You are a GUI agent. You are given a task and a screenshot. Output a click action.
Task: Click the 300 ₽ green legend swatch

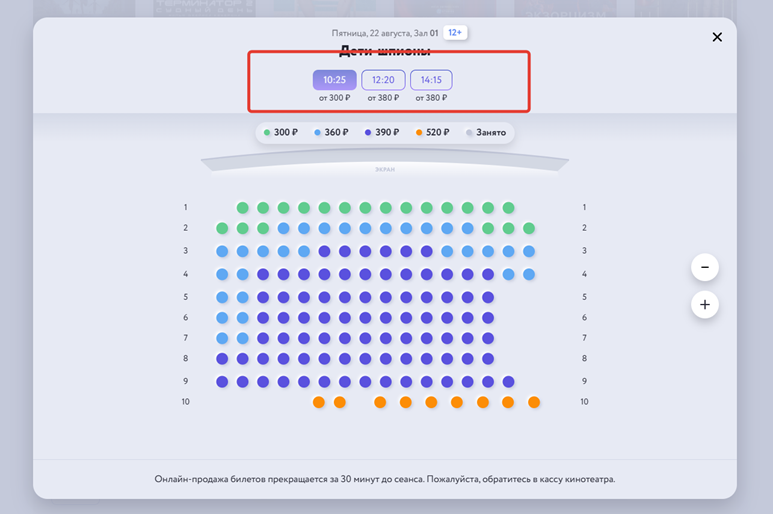coord(267,133)
